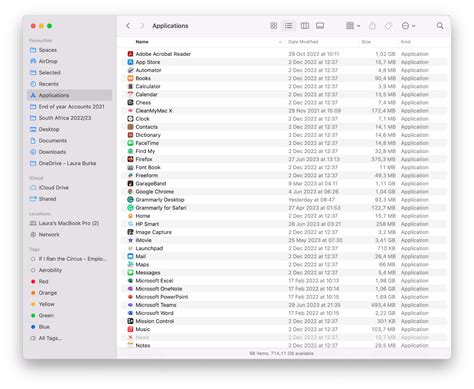Select the Google Chrome app icon
The width and height of the screenshot is (474, 389).
130,191
